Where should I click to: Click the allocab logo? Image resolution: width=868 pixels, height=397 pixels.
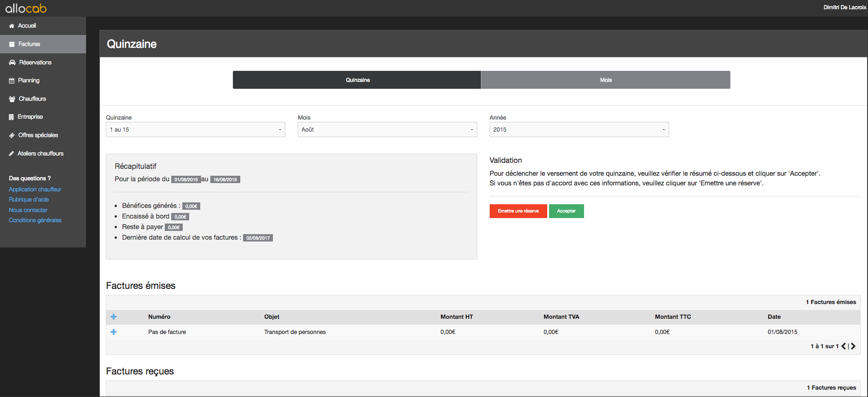(26, 8)
